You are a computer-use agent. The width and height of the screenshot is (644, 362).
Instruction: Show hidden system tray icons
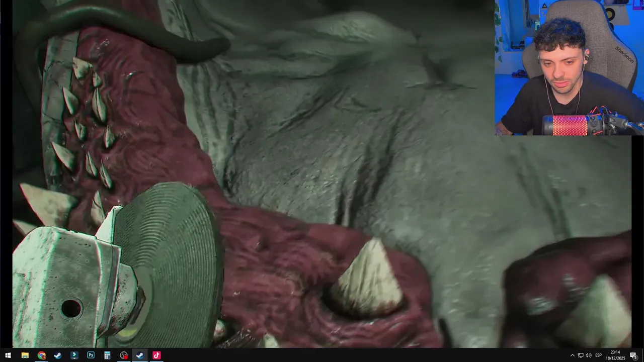(572, 355)
